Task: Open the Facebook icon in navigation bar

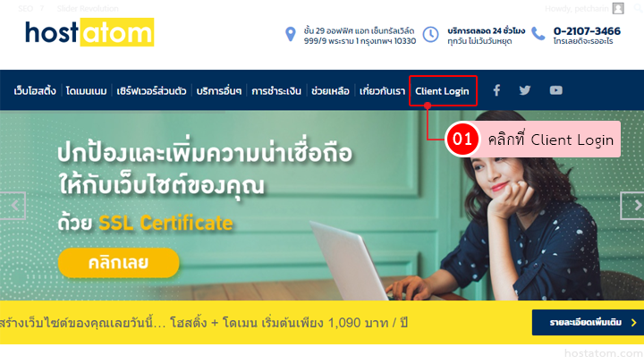Action: 496,90
